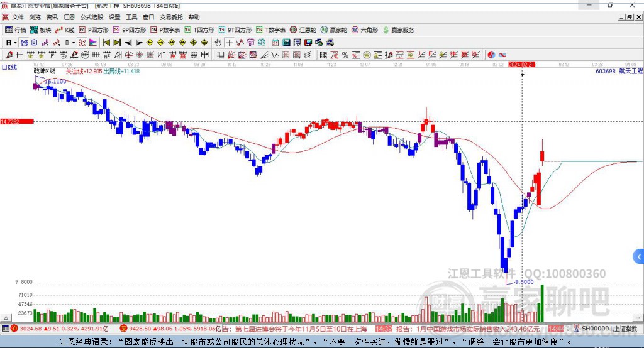The height and width of the screenshot is (348, 644).
Task: Open the P数字表 tool
Action: [x=165, y=30]
